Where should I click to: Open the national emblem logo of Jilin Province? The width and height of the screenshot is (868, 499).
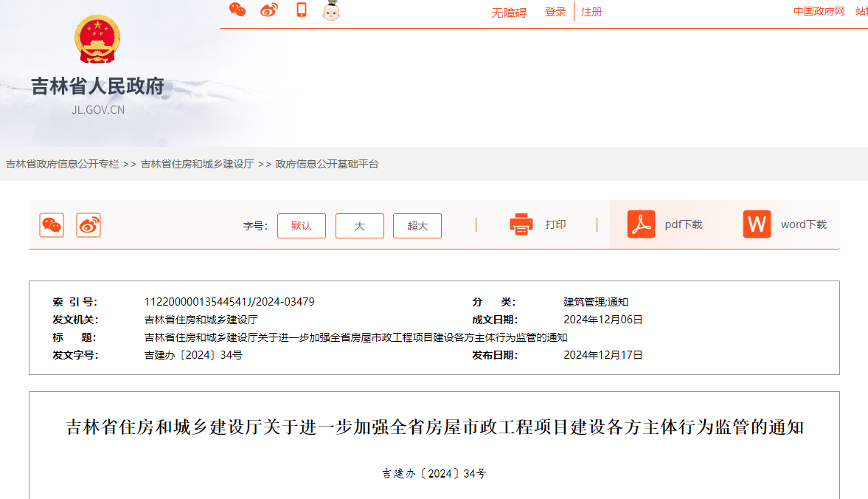click(x=95, y=38)
